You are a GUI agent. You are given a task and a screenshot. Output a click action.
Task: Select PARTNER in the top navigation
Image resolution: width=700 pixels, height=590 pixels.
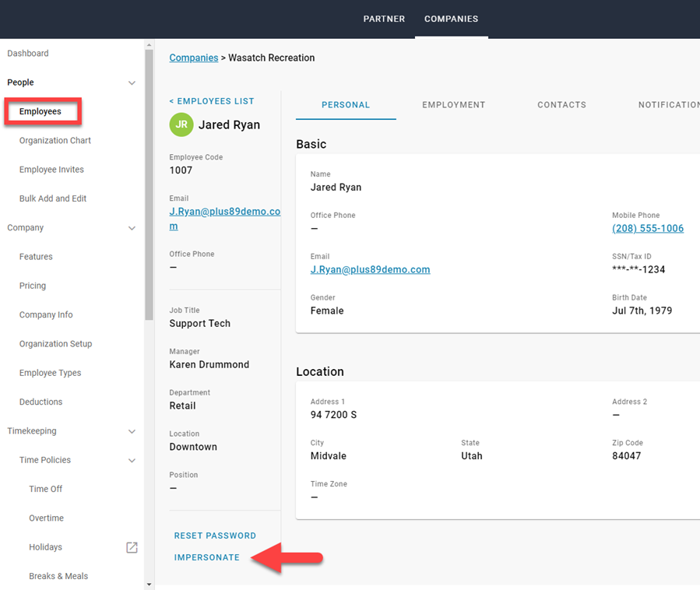[x=384, y=19]
